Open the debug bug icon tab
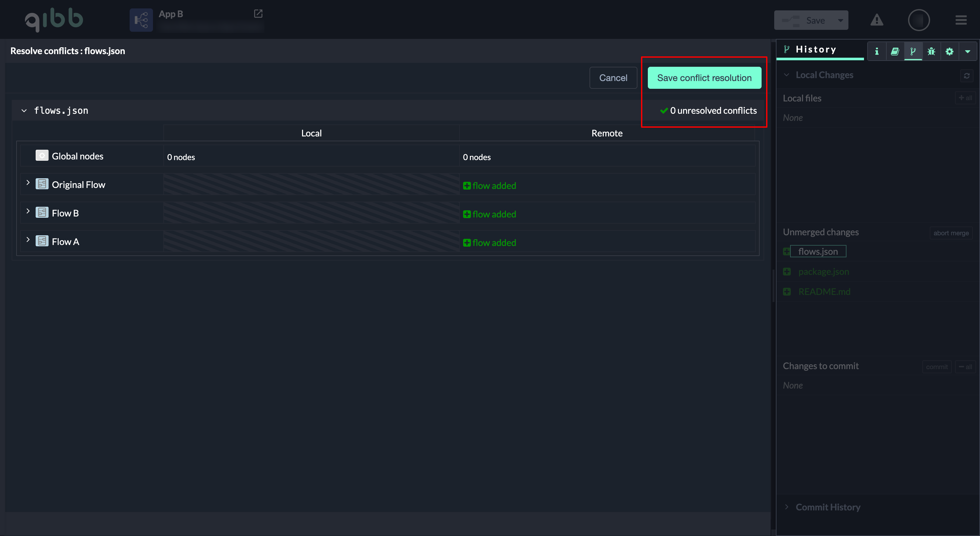The image size is (980, 536). [x=931, y=51]
